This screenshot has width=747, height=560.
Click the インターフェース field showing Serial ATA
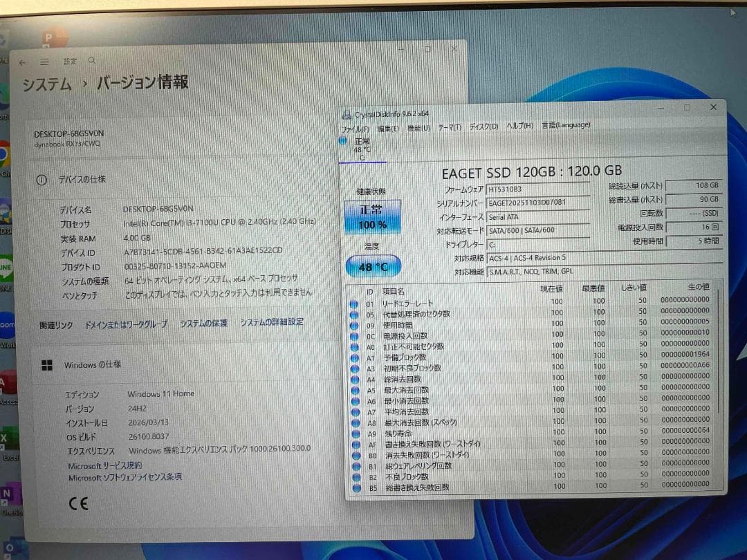[538, 217]
